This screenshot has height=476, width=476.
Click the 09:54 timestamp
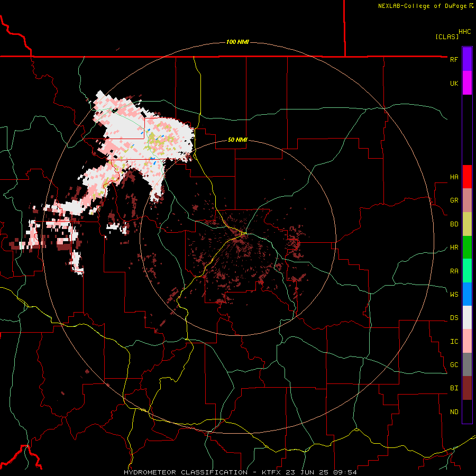[345, 472]
